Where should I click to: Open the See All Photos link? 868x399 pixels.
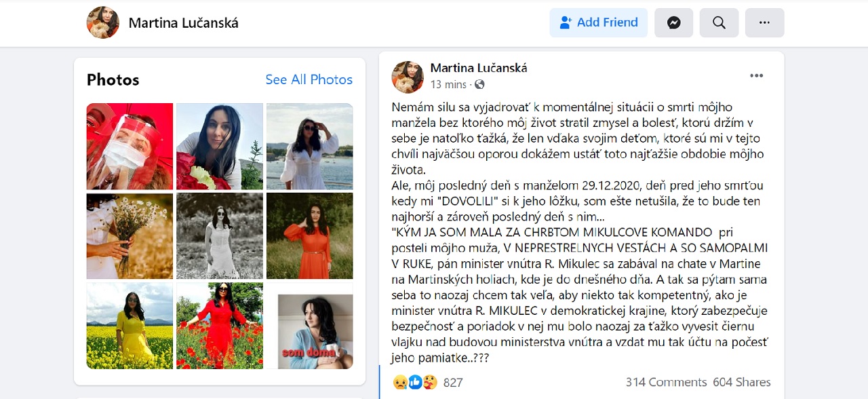point(309,79)
